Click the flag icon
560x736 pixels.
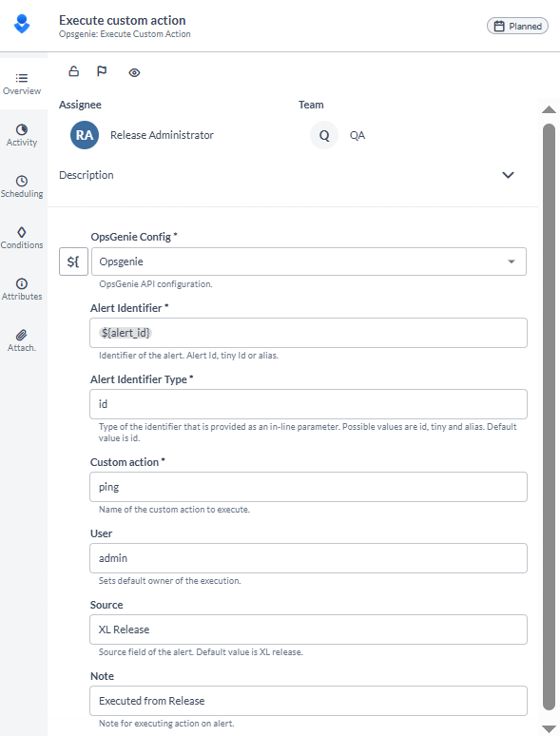coord(102,71)
